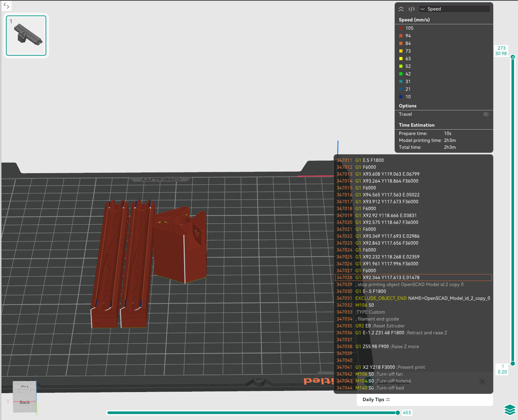Open the Speed view type dropdown

tap(454, 9)
